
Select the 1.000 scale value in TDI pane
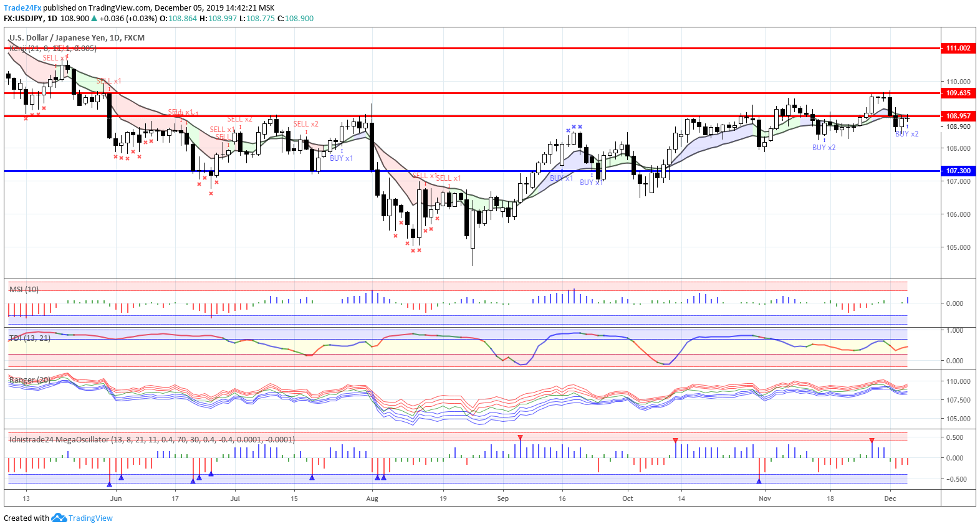click(954, 330)
